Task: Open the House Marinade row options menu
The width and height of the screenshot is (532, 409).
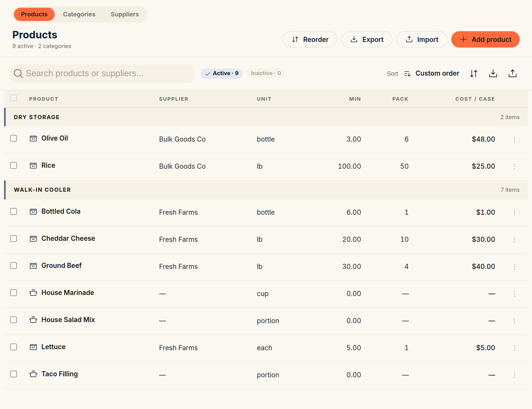Action: (x=514, y=294)
